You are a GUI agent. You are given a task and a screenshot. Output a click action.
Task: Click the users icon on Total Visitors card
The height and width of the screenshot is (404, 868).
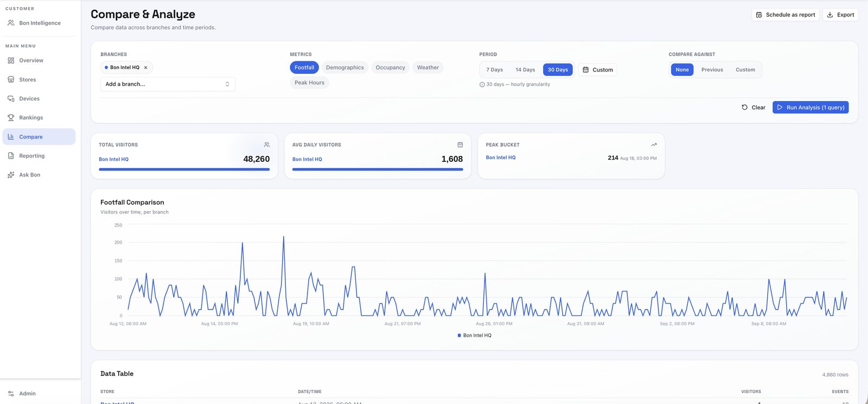click(267, 145)
